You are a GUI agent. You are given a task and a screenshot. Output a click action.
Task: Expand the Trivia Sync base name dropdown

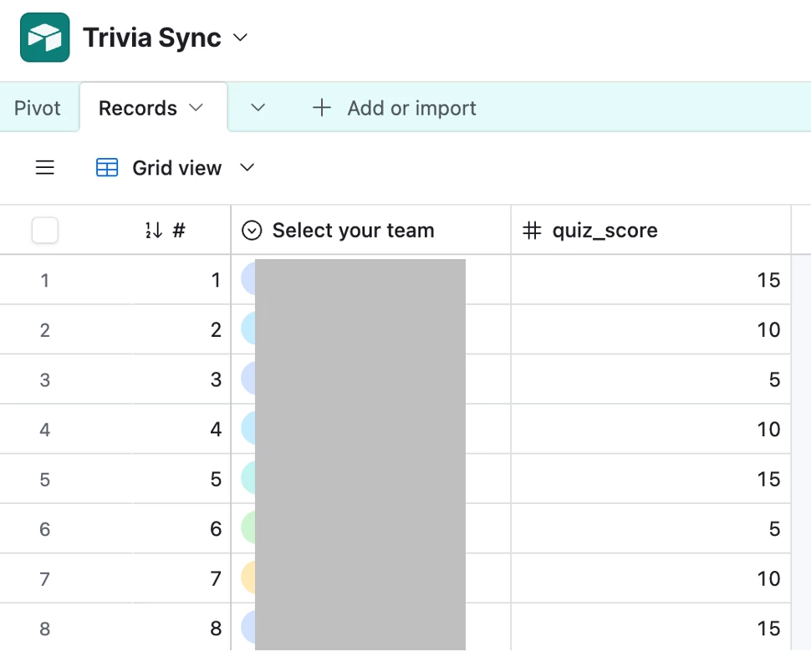click(241, 38)
